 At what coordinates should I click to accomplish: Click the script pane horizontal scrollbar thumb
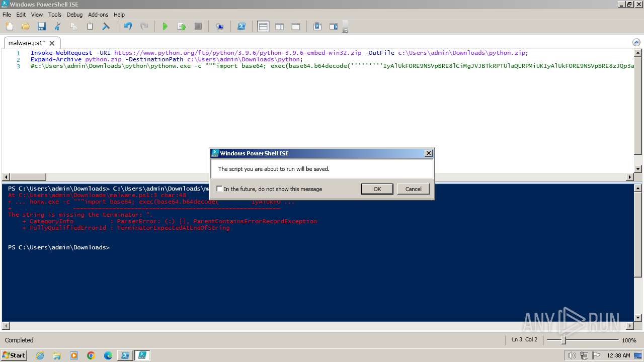(28, 177)
